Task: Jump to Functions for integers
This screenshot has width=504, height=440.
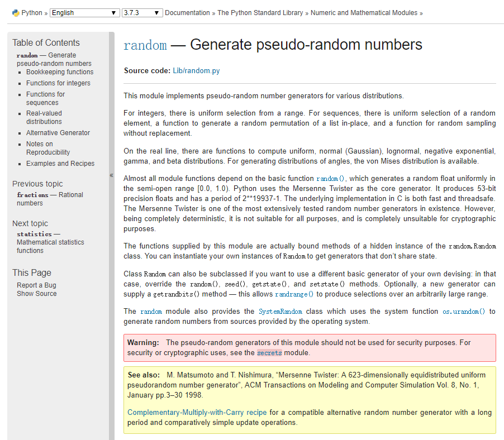Action: coord(58,83)
